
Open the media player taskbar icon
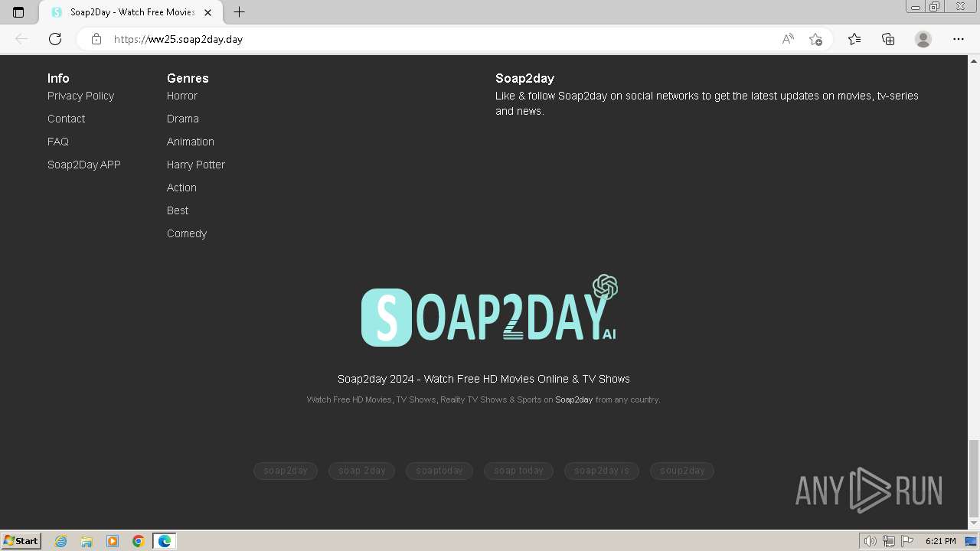click(x=113, y=541)
